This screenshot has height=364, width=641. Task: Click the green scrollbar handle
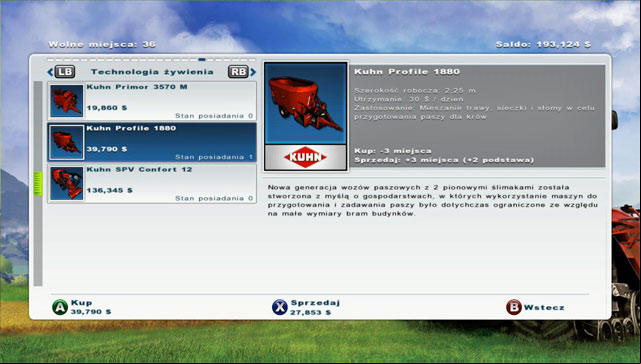[38, 184]
